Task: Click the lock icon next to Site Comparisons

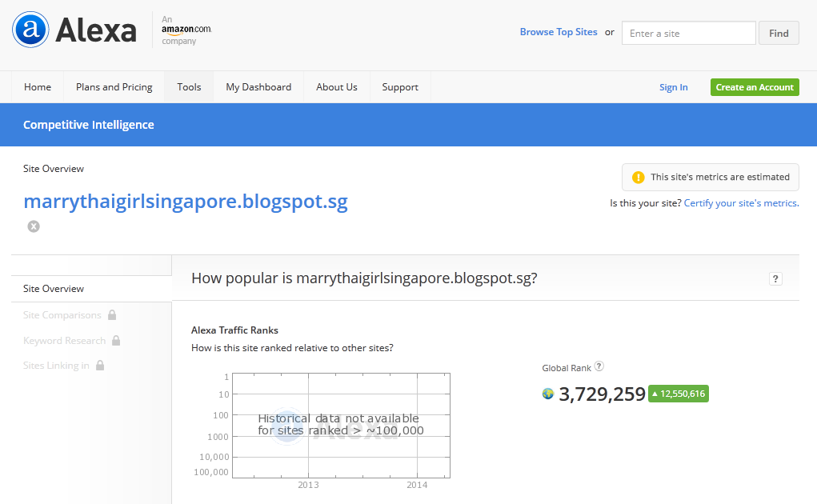Action: pyautogui.click(x=112, y=315)
